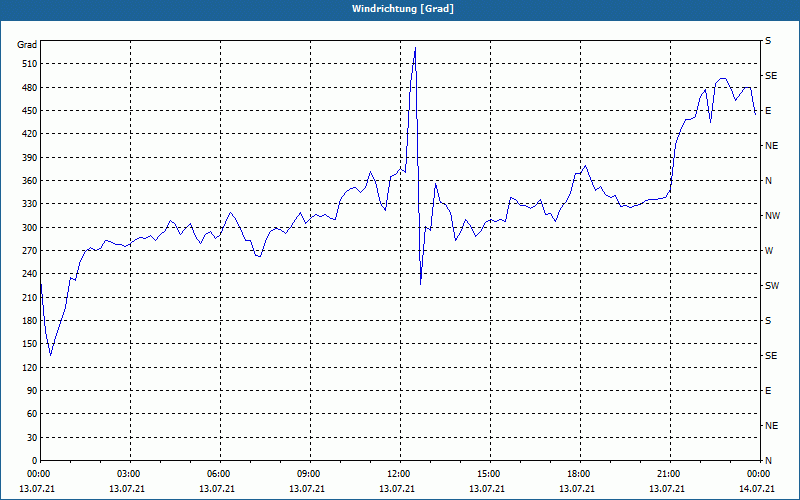Click the 150 axis value
The image size is (800, 500).
30,344
